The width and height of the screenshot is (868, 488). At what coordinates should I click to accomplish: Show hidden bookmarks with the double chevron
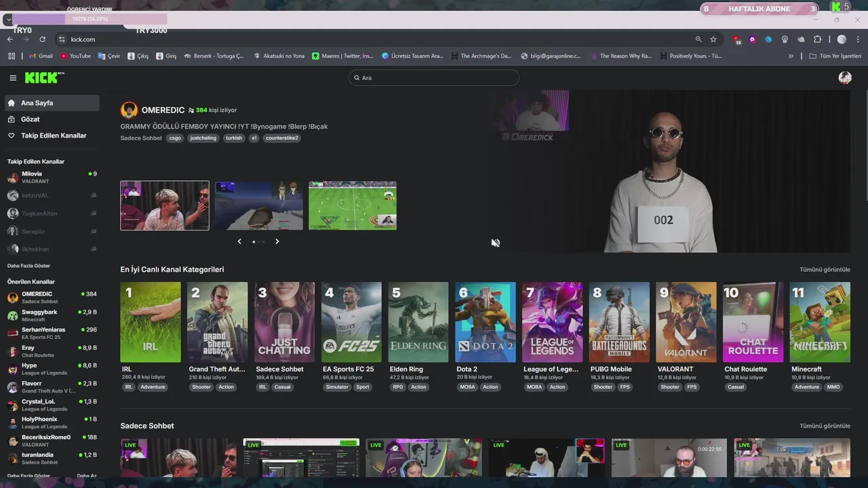[x=791, y=56]
